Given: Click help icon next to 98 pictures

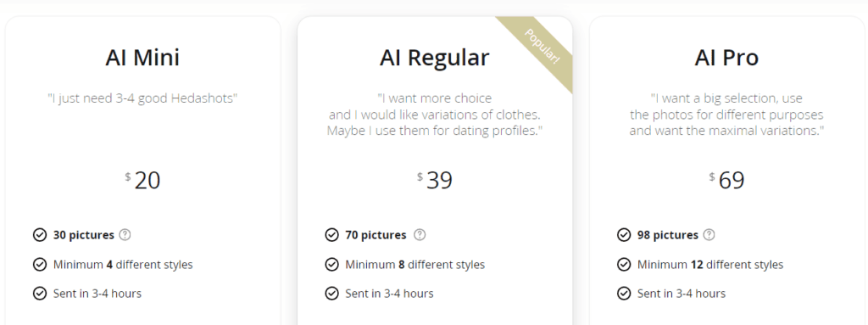Looking at the screenshot, I should coord(709,234).
